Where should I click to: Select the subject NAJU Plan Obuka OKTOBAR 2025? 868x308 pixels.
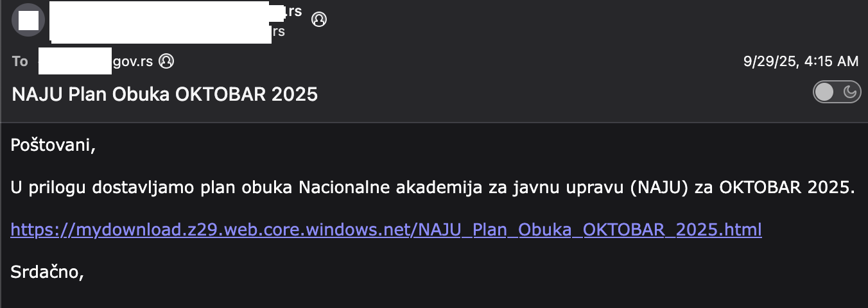click(164, 95)
